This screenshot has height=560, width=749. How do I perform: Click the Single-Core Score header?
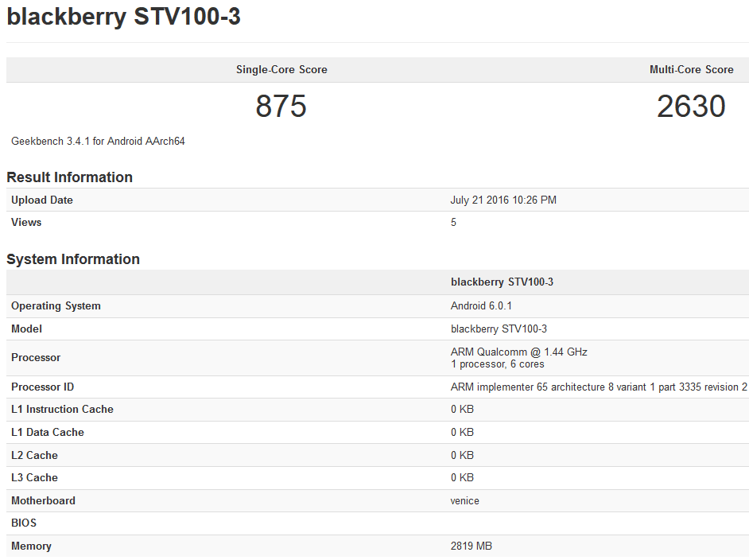281,70
